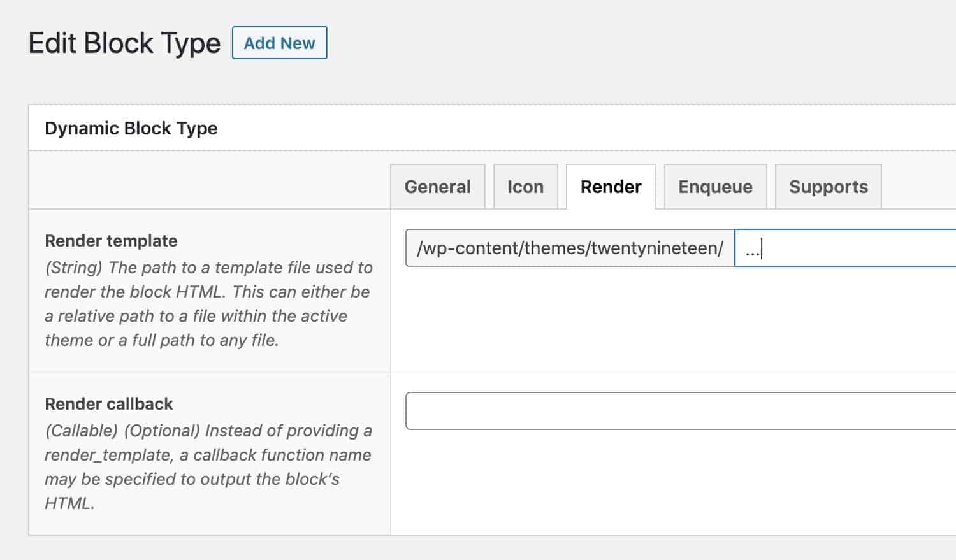
Task: Click inside the empty Render callback field
Action: (x=637, y=410)
